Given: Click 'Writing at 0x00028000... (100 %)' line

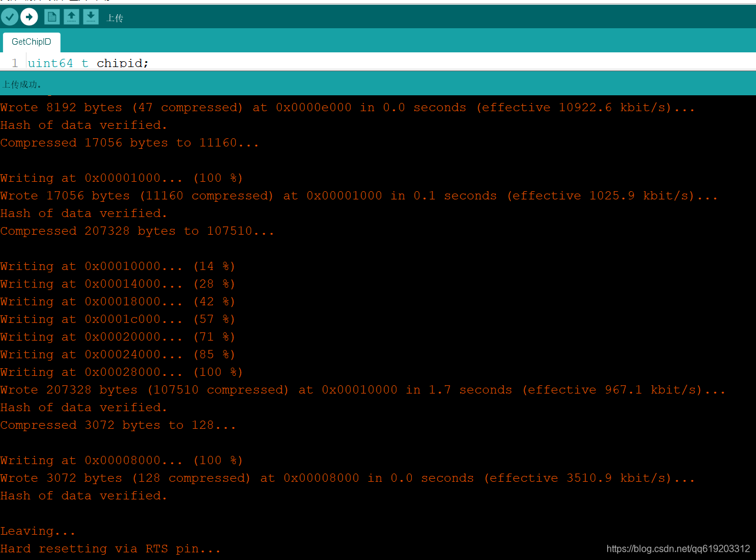Looking at the screenshot, I should coord(122,372).
